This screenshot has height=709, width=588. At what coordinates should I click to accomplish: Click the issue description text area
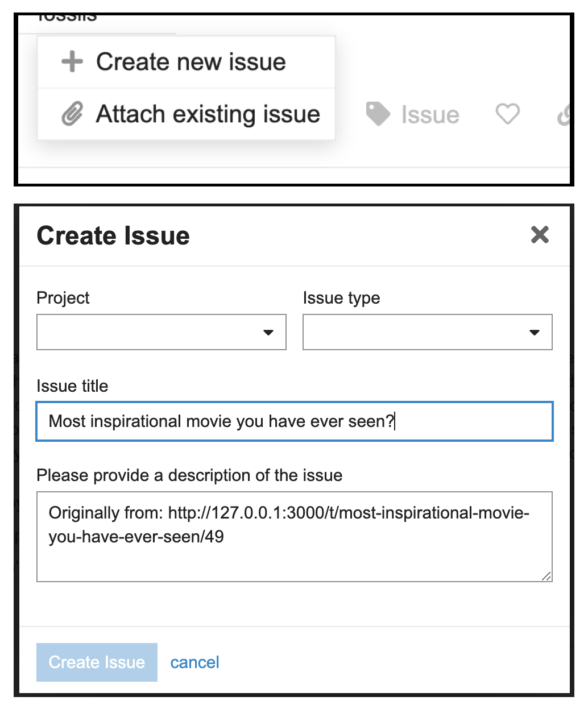pyautogui.click(x=295, y=534)
